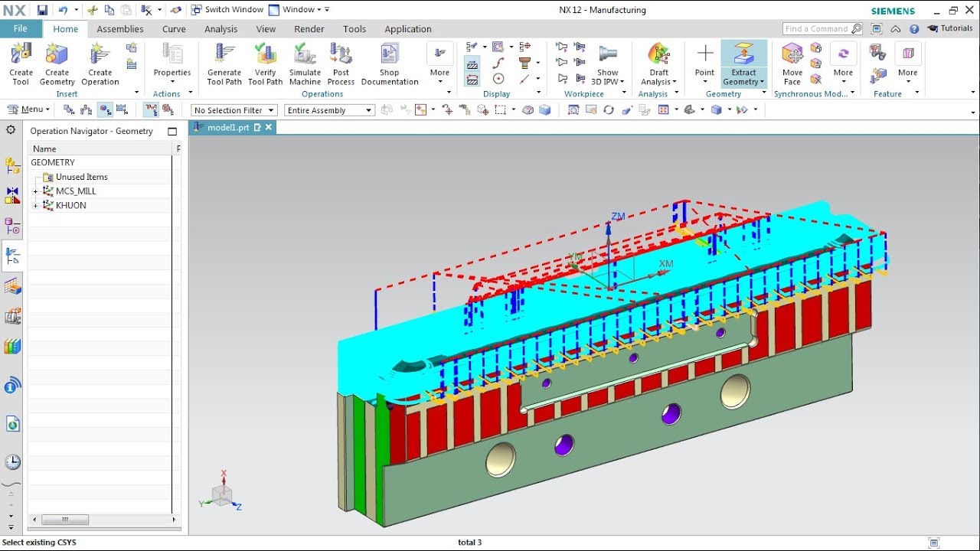
Task: Switch to the Render tab
Action: pos(309,29)
